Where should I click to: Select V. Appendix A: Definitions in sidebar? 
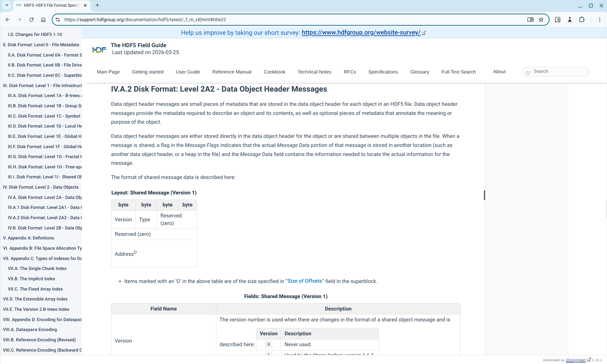click(x=28, y=238)
